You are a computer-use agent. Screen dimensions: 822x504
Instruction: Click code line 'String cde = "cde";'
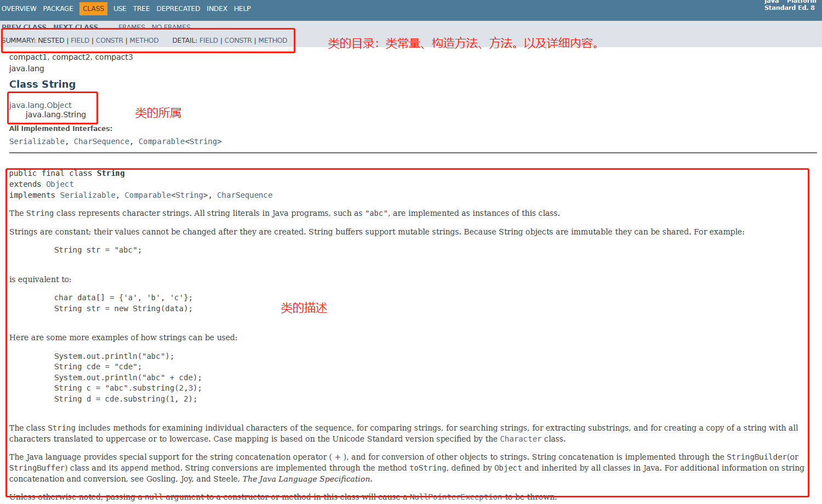(98, 367)
